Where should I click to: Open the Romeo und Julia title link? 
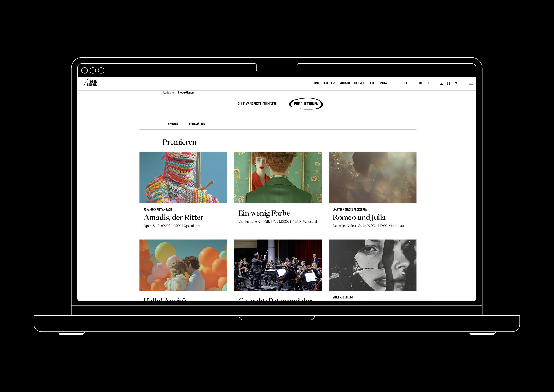click(x=359, y=218)
